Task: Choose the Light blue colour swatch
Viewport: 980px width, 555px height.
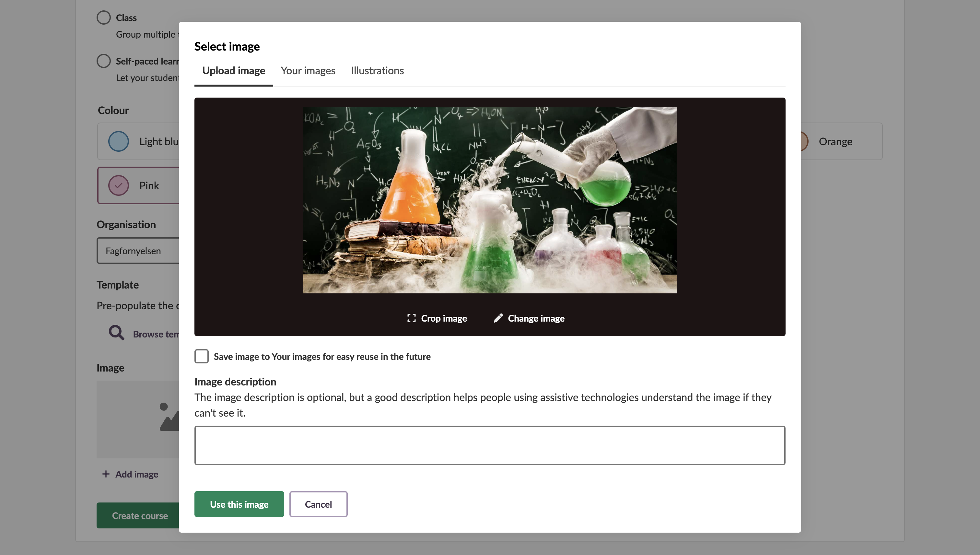Action: [x=119, y=141]
